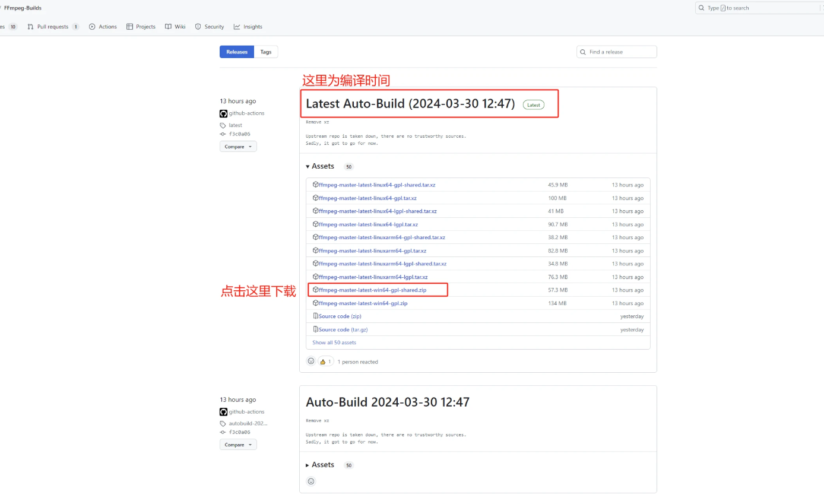This screenshot has width=824, height=504.
Task: Click the Actions play icon in navigation
Action: pyautogui.click(x=92, y=27)
